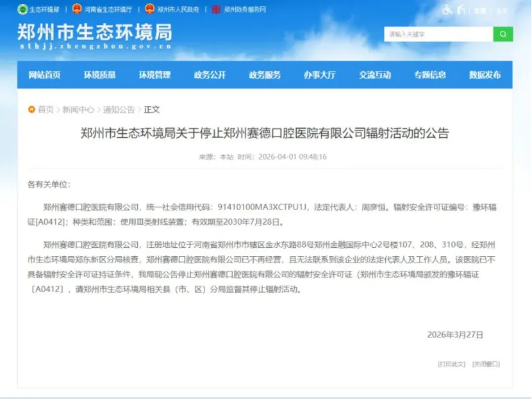Image resolution: width=532 pixels, height=399 pixels.
Task: Click the 来源：本站 source text
Action: tap(216, 157)
